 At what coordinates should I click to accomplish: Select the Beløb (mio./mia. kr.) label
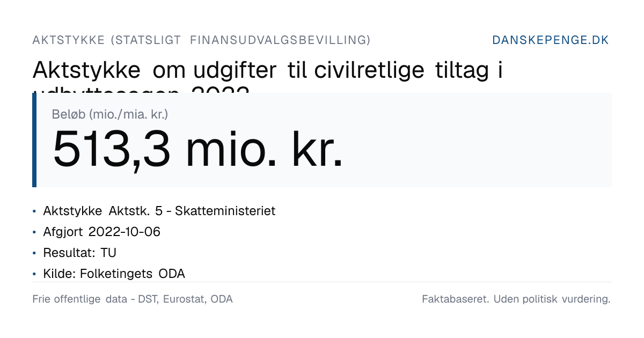pyautogui.click(x=110, y=114)
